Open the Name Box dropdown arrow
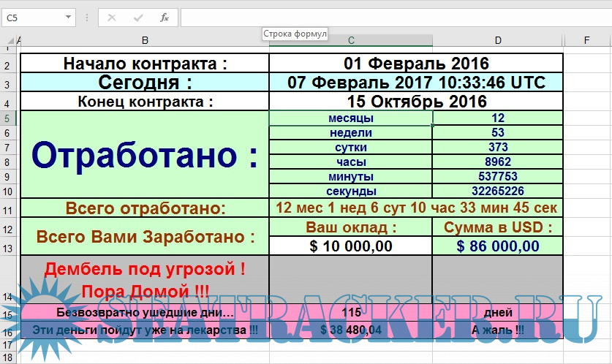The width and height of the screenshot is (612, 364). point(69,18)
